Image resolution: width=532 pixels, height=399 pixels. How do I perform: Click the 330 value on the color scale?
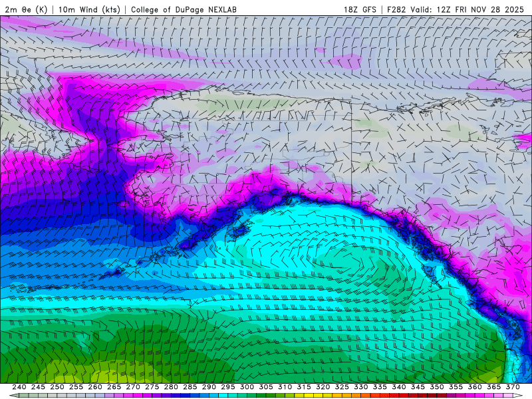[361, 387]
